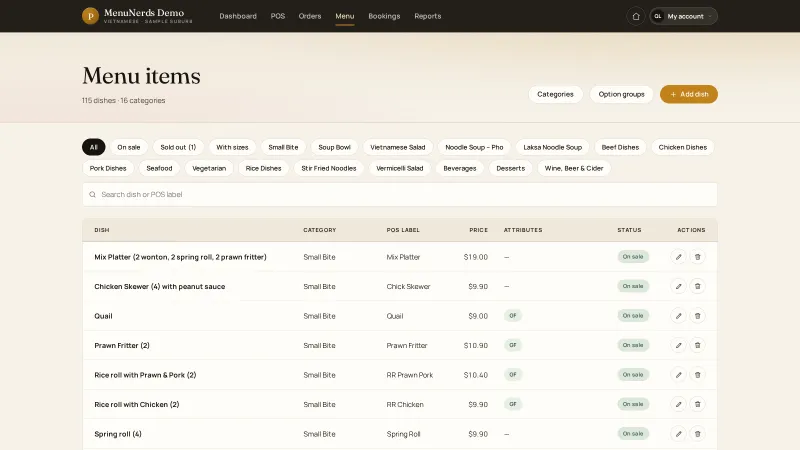Screen dimensions: 800x450
Task: Delete the Prawn Fritter (2) dish
Action: pyautogui.click(x=697, y=345)
